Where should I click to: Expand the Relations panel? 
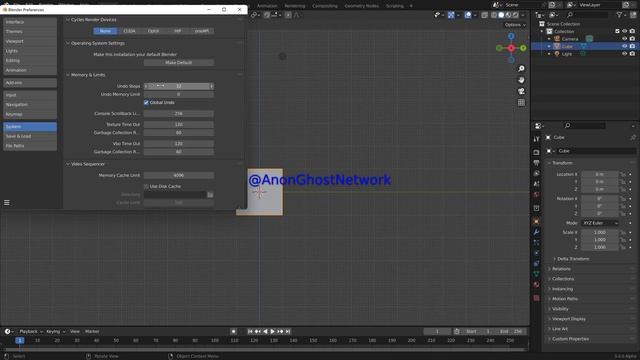(x=562, y=269)
